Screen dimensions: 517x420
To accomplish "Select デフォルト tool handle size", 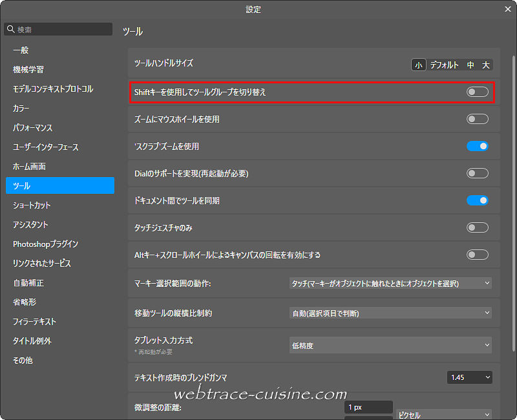I will tap(444, 65).
